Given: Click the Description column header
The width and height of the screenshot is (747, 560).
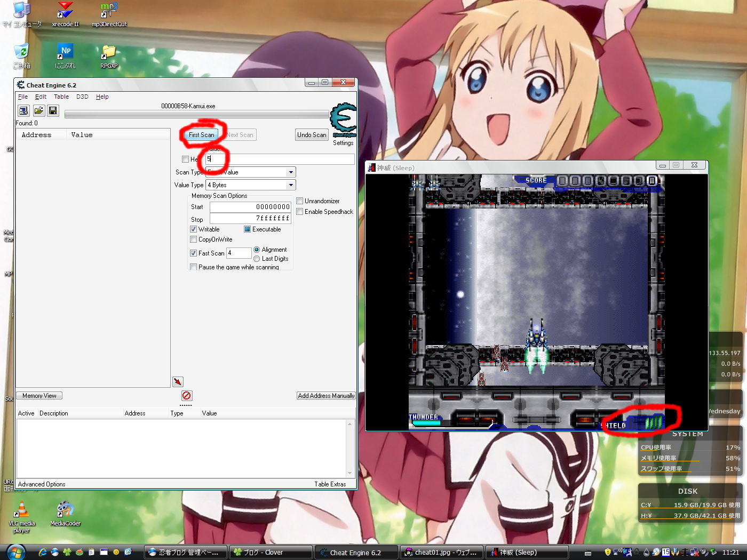Looking at the screenshot, I should [54, 413].
